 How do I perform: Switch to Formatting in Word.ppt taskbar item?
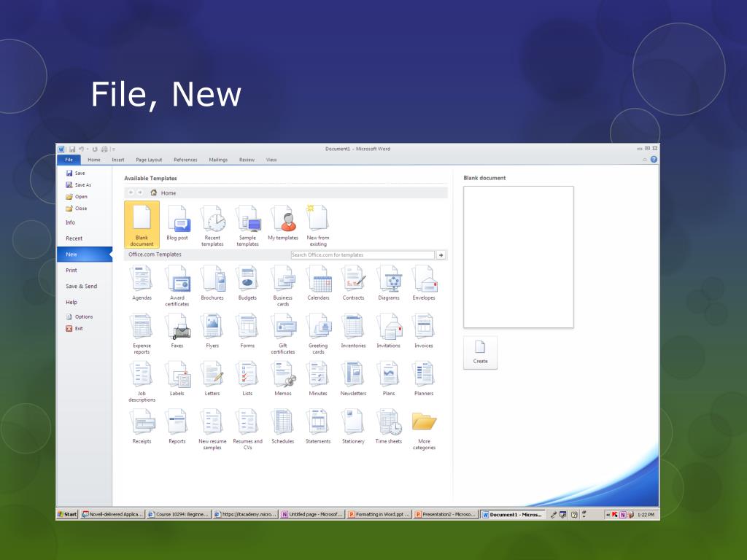click(x=379, y=514)
